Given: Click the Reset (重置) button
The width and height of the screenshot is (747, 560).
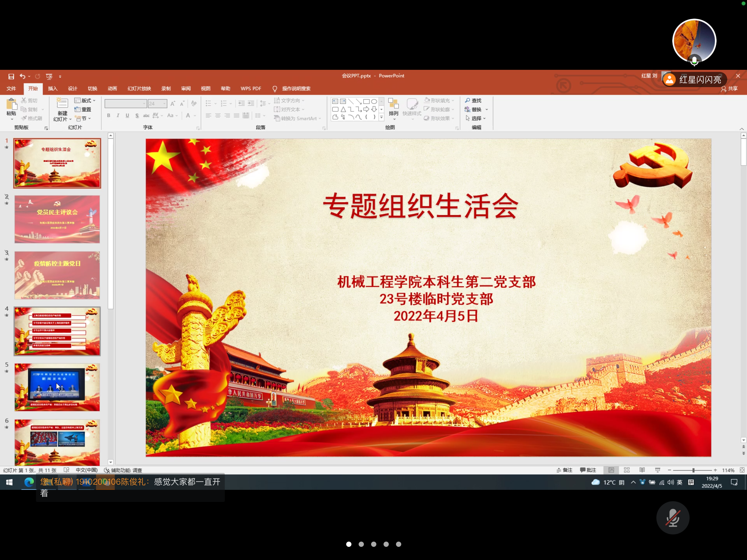Looking at the screenshot, I should coord(83,110).
